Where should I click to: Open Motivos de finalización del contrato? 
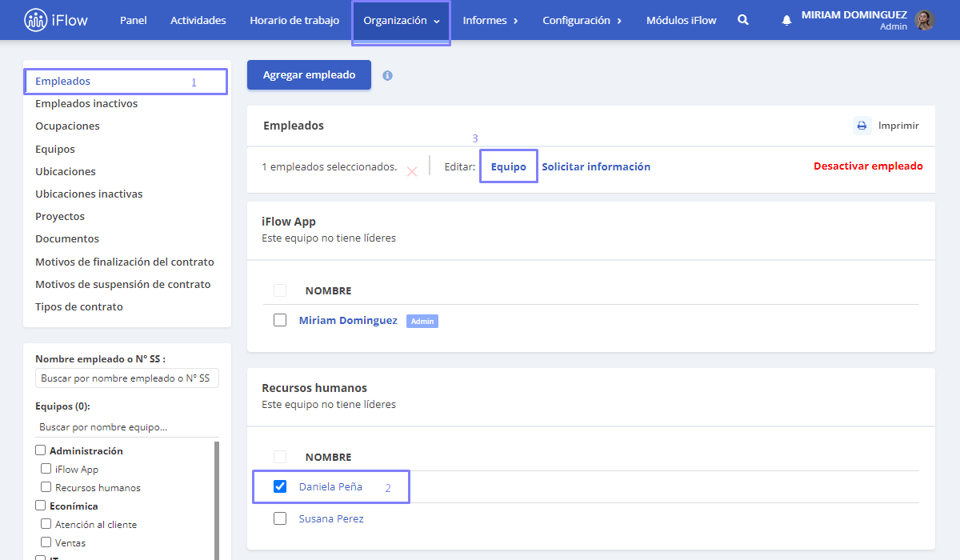tap(125, 262)
